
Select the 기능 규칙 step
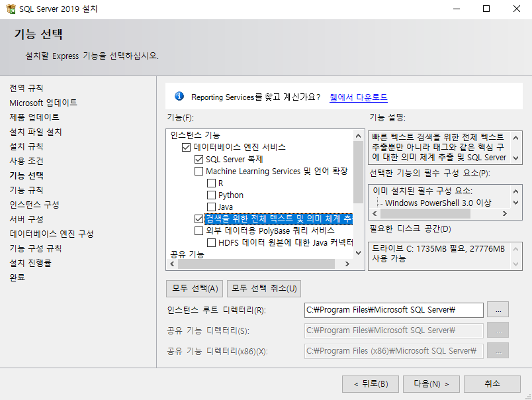(26, 190)
